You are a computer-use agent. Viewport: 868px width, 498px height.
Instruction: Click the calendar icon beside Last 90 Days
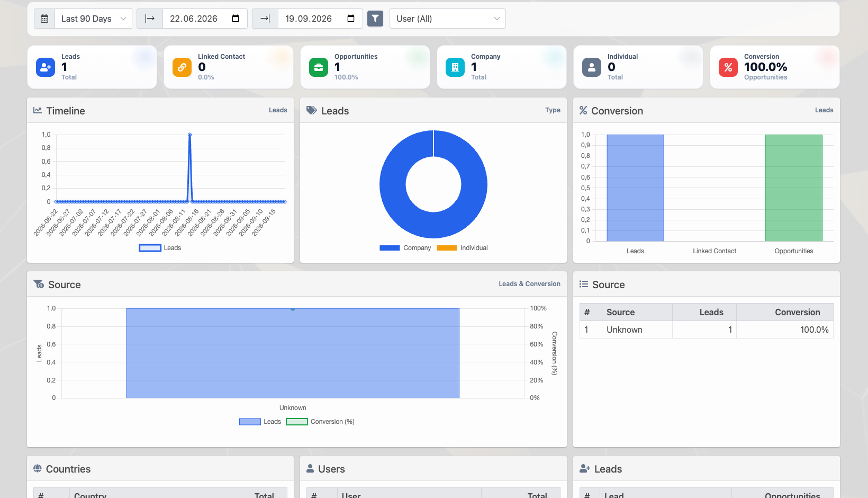pyautogui.click(x=44, y=19)
